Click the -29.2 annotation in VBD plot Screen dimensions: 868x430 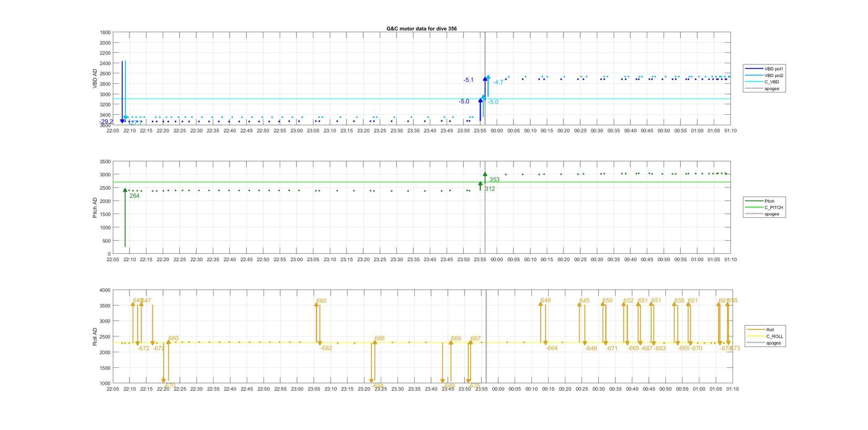tap(107, 122)
